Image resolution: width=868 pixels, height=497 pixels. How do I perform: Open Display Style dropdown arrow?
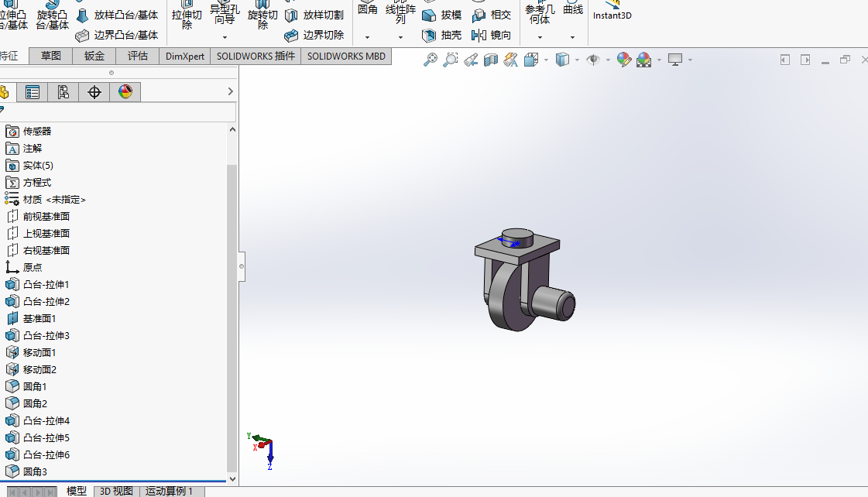pos(577,60)
